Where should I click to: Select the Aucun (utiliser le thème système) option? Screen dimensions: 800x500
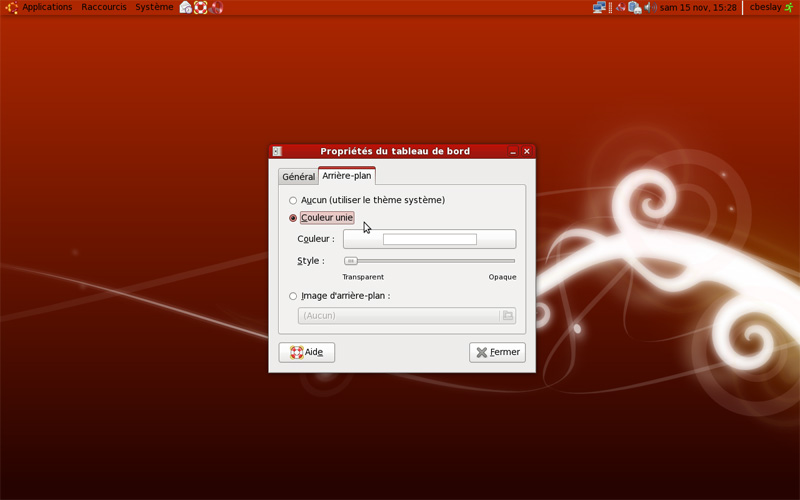point(367,200)
